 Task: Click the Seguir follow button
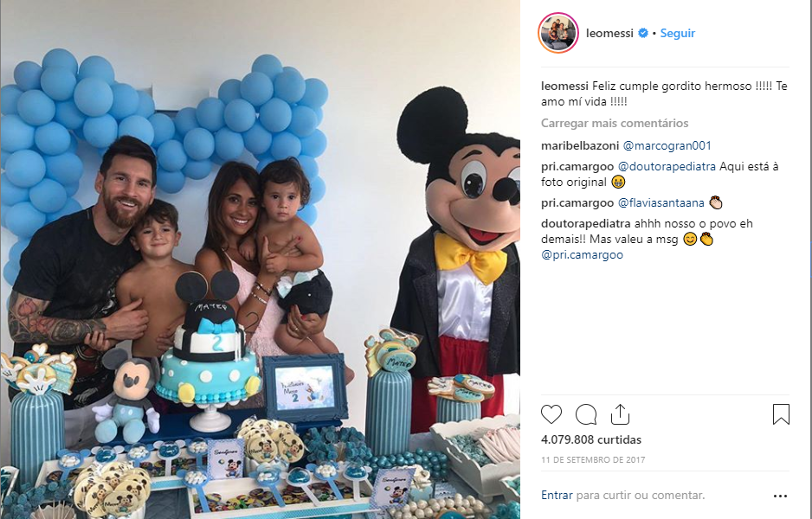677,33
